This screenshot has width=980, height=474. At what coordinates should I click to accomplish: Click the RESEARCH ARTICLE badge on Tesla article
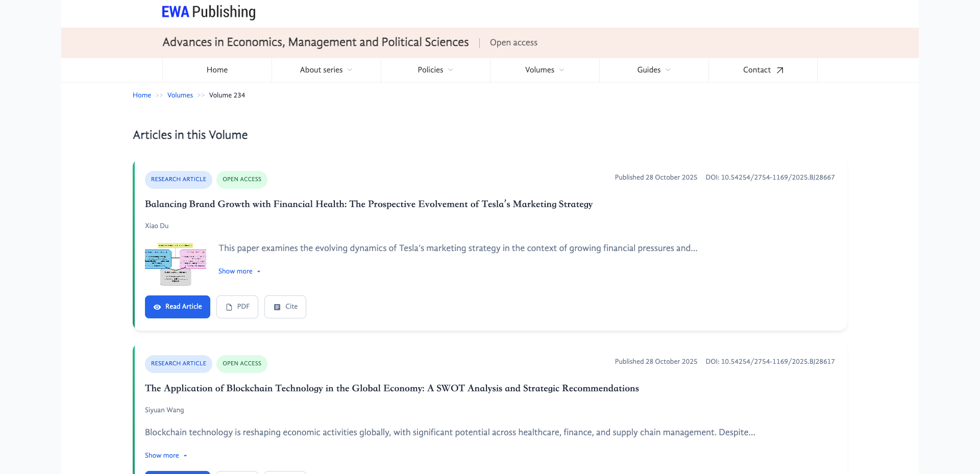(x=179, y=180)
